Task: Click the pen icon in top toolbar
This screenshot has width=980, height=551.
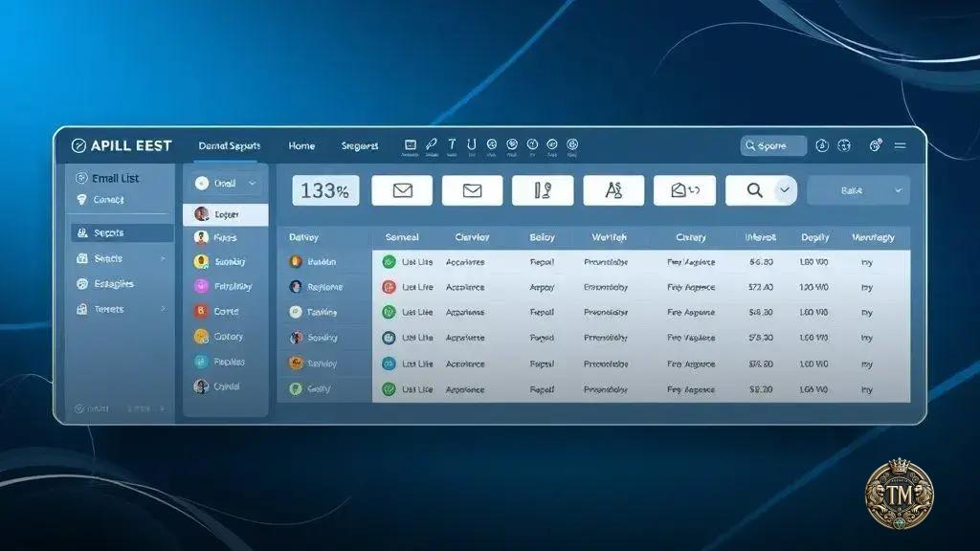Action: [433, 145]
